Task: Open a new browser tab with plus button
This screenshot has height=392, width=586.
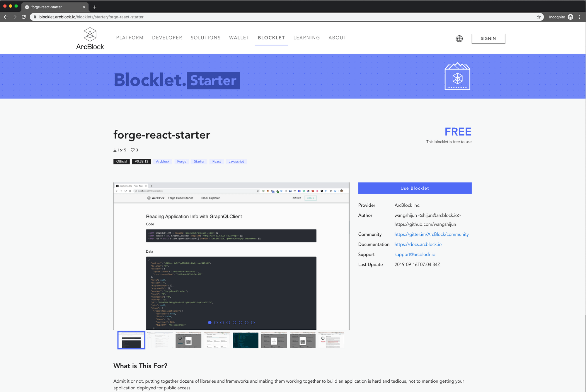Action: pos(94,7)
